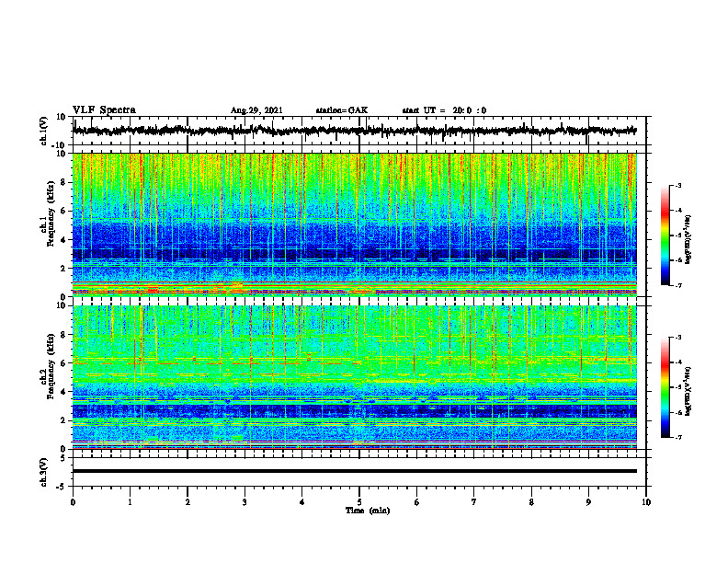
Task: Click the time axis tick label "5"
Action: [x=359, y=502]
